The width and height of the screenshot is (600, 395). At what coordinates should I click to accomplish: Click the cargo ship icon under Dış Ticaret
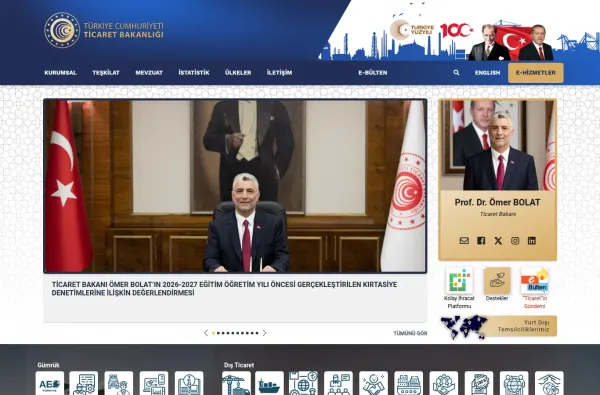tap(269, 383)
